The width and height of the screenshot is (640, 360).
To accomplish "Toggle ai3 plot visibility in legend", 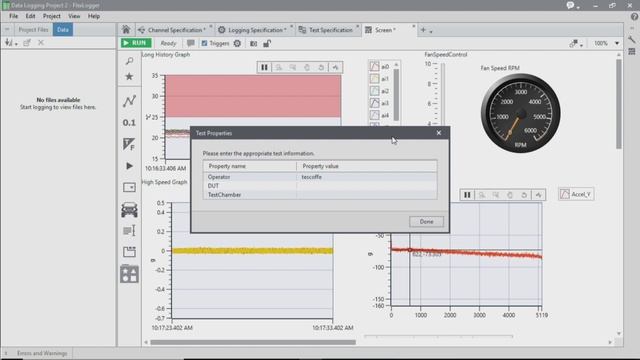I will (x=374, y=103).
